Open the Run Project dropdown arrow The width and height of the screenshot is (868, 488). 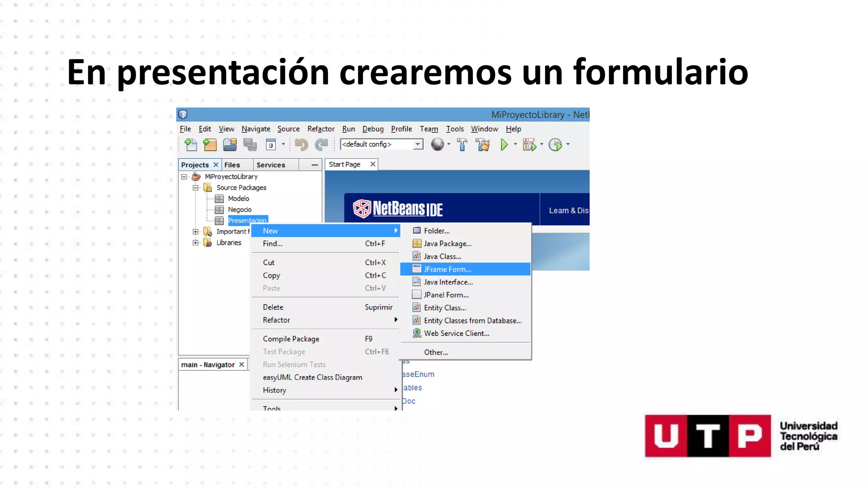(515, 144)
